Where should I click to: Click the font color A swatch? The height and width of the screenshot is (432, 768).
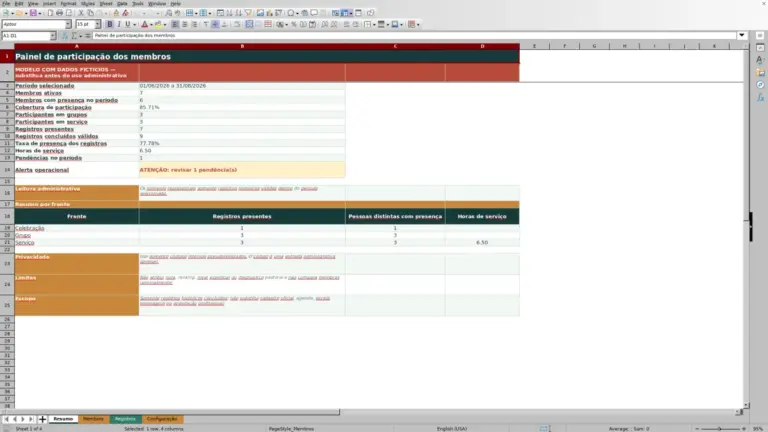click(x=144, y=24)
